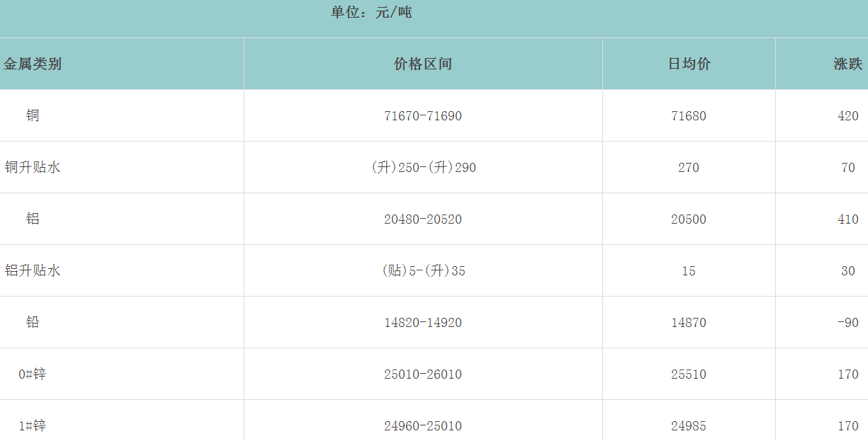
Task: Click the (贴)5-(升)35 premium range cell
Action: (x=423, y=271)
